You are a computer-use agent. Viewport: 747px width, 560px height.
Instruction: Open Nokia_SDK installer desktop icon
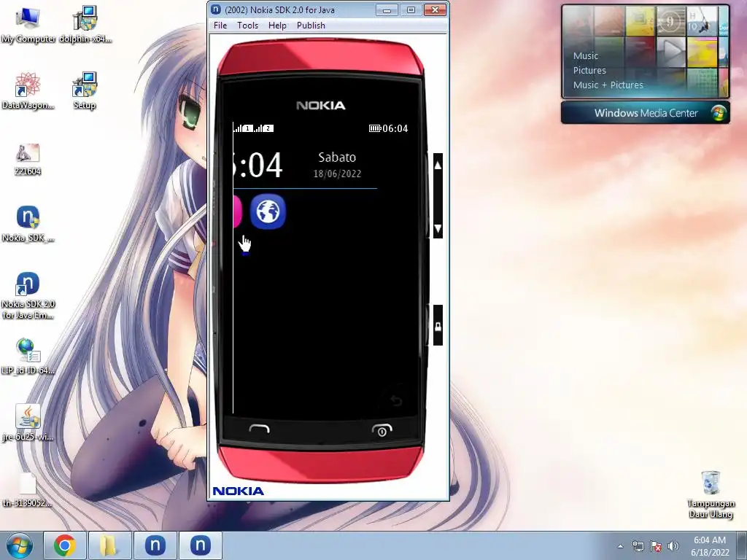pyautogui.click(x=28, y=224)
